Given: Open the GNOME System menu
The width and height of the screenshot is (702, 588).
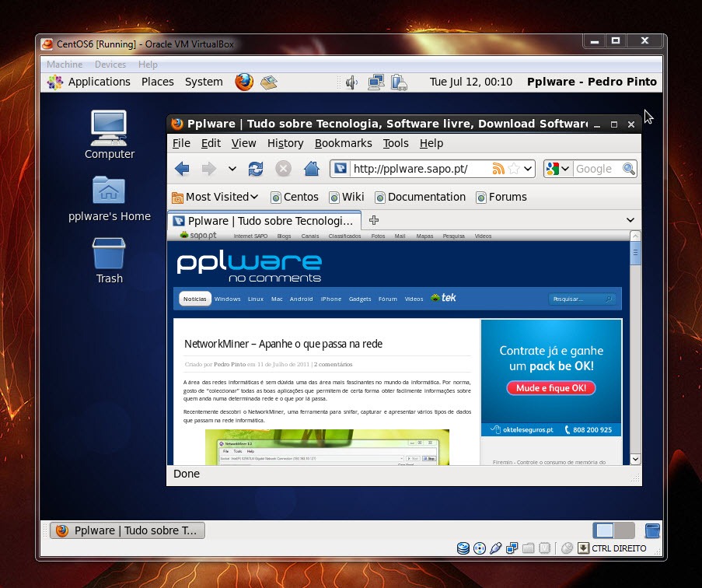Looking at the screenshot, I should [x=204, y=82].
